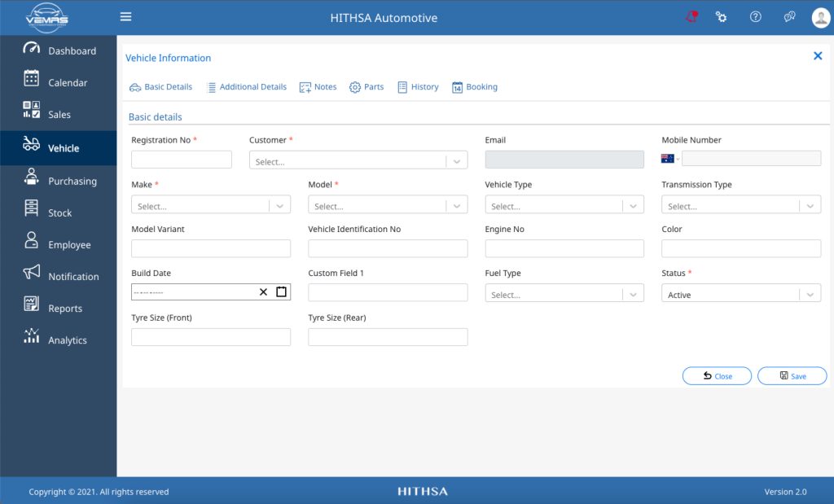Click the Vehicle Information heading
The width and height of the screenshot is (834, 504).
coord(168,58)
